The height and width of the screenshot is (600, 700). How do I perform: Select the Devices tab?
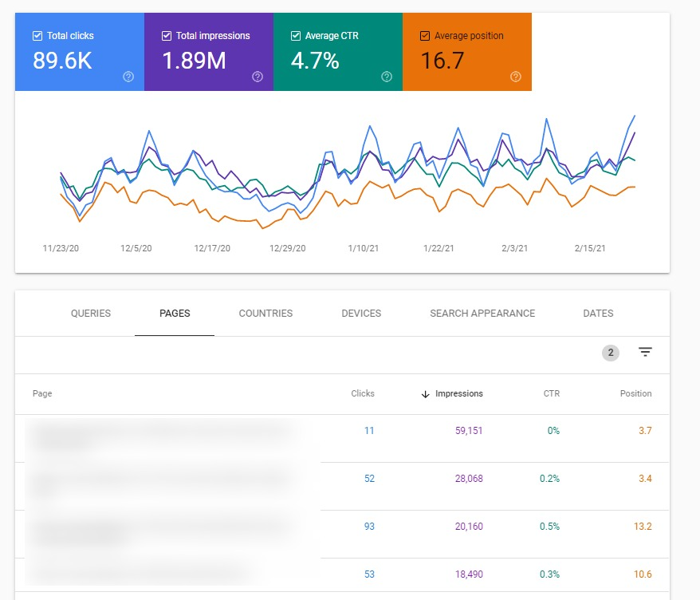click(360, 314)
